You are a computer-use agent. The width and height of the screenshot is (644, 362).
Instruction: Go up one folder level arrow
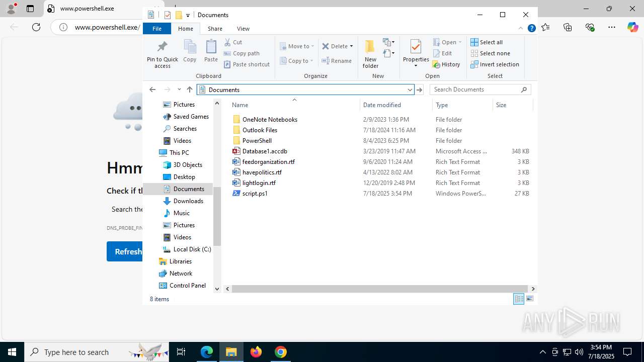click(190, 89)
